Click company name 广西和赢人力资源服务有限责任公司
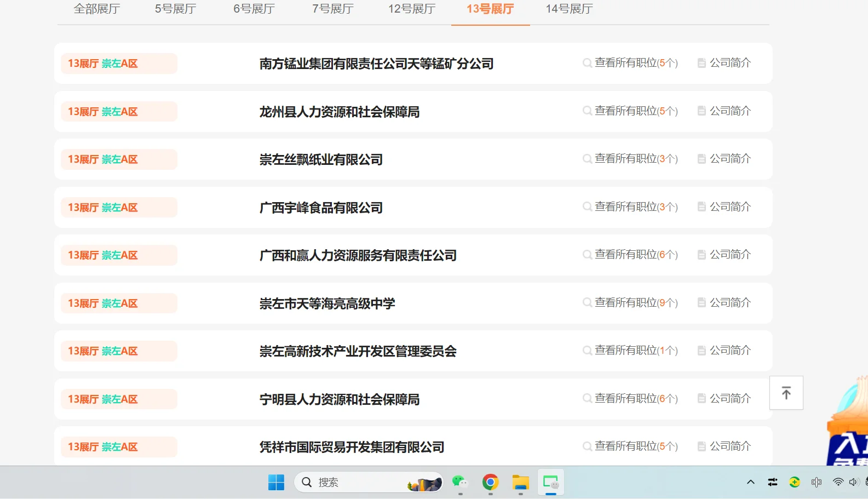The width and height of the screenshot is (868, 499). pyautogui.click(x=358, y=255)
